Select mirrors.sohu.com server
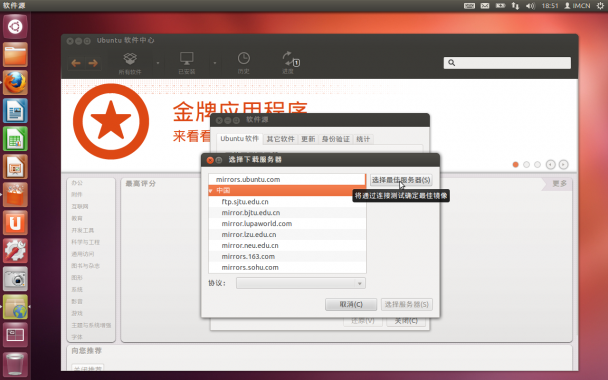Viewport: 608px width, 380px height. (287, 267)
